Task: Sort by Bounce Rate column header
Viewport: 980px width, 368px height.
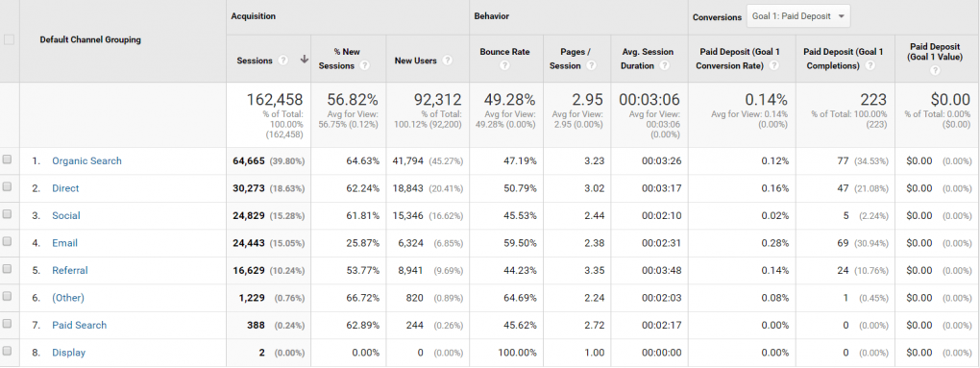Action: click(x=505, y=52)
